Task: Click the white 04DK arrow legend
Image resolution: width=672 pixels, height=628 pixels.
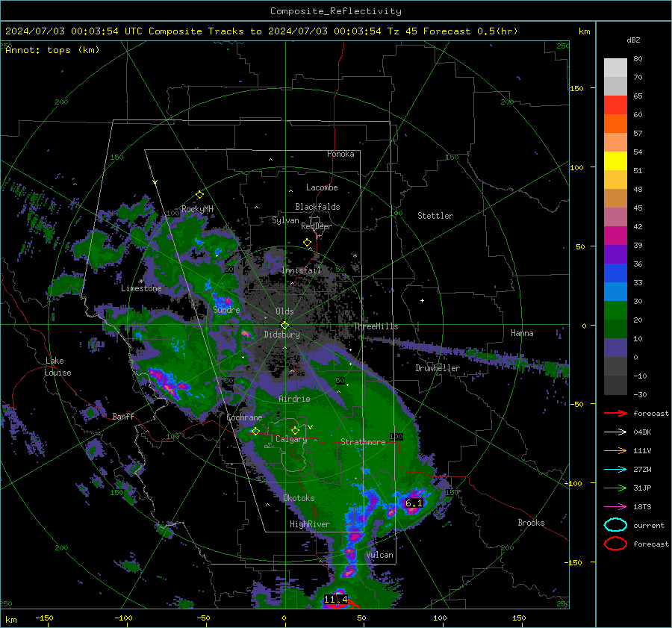Action: 615,432
